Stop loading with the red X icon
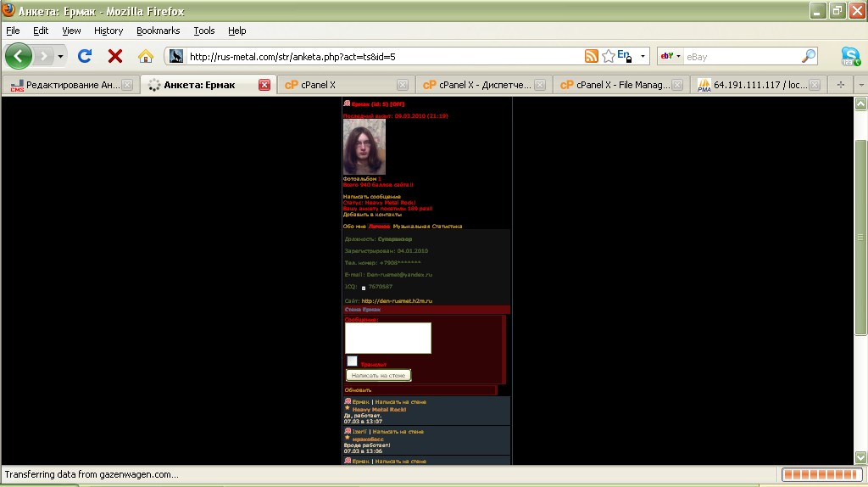This screenshot has width=868, height=487. click(115, 57)
